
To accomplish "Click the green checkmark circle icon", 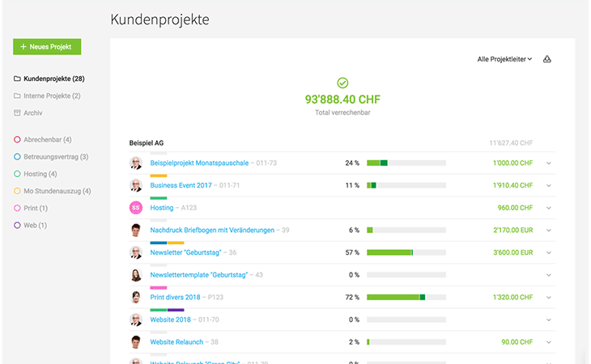I will pyautogui.click(x=342, y=83).
